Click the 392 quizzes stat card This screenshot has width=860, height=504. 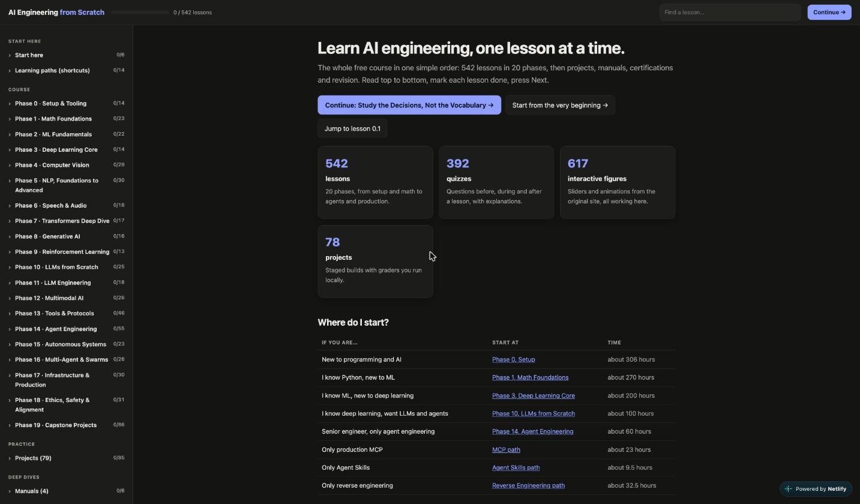[496, 182]
